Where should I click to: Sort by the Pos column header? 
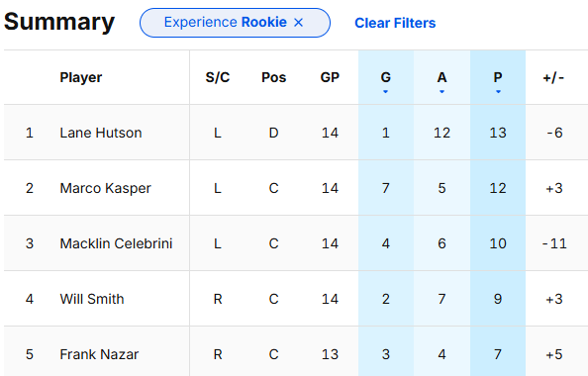[274, 77]
